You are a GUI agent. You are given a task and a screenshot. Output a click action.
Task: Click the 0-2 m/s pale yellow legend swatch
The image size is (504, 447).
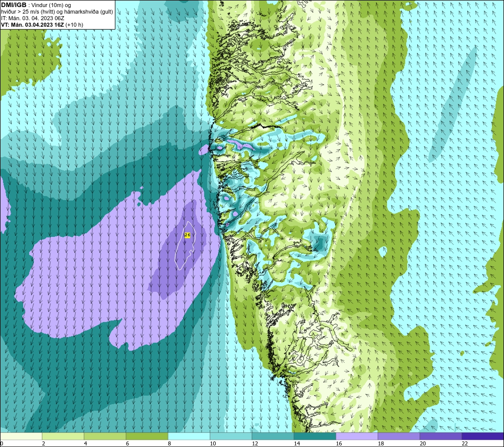(x=21, y=436)
